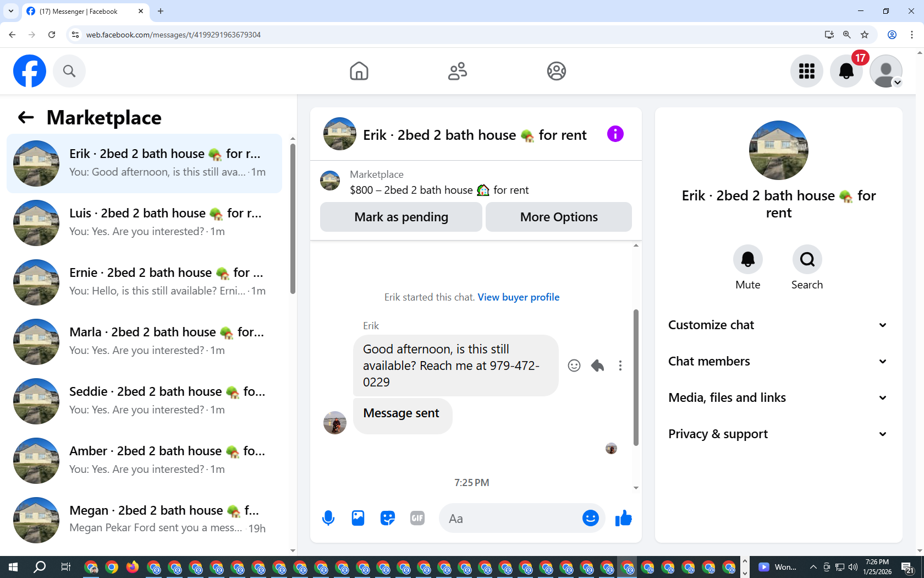Open browser zoom magnifier icon
The image size is (924, 578).
coord(847,35)
